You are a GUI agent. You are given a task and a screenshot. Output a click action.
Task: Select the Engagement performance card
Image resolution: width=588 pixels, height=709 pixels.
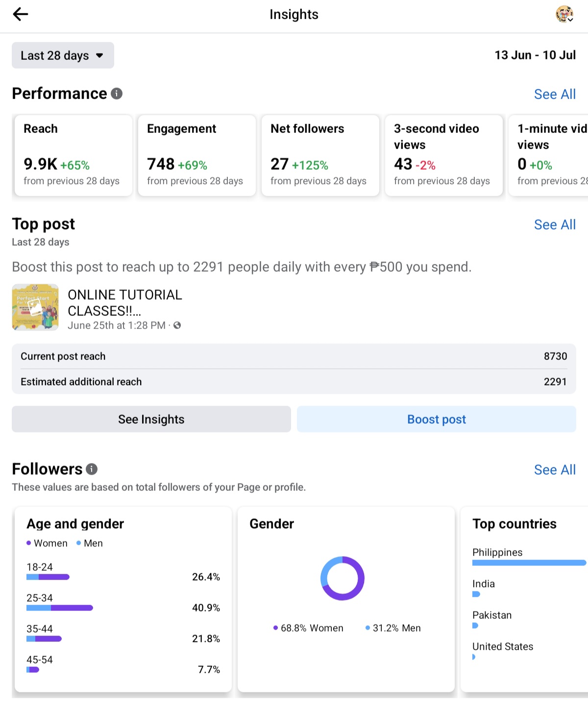coord(197,155)
